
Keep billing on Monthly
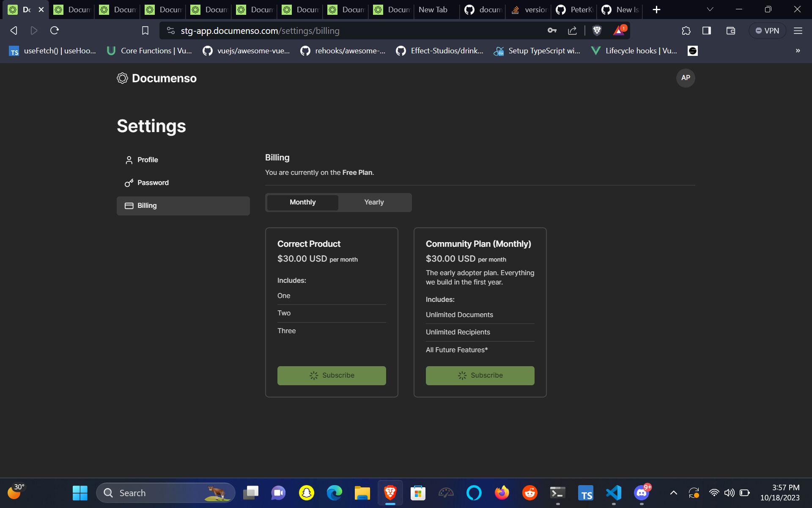click(302, 202)
